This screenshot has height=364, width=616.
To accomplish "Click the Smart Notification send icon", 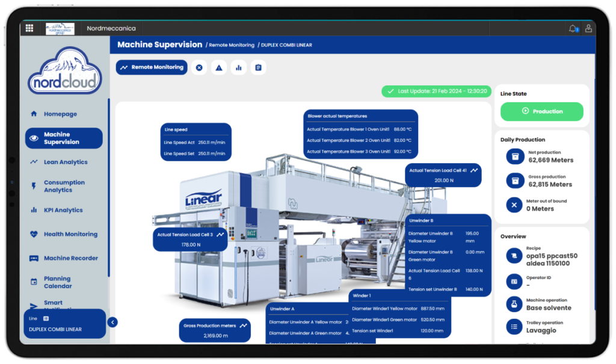I will click(34, 306).
